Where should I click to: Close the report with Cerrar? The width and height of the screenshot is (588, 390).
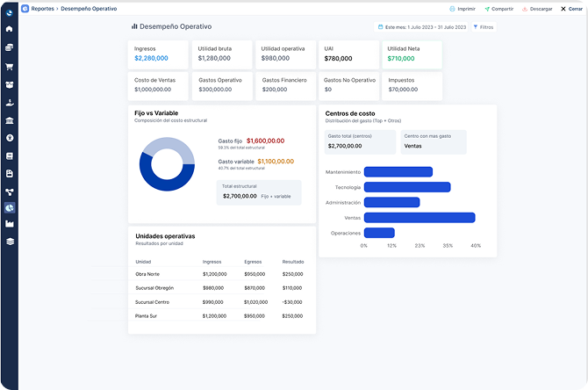click(x=570, y=8)
